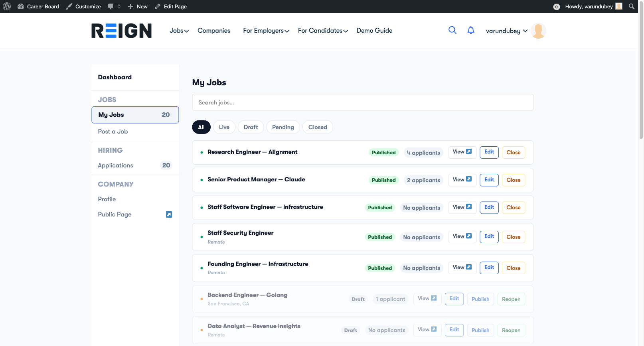Screen dimensions: 644x346
Task: Click the 4 applicants badge
Action: (423, 153)
